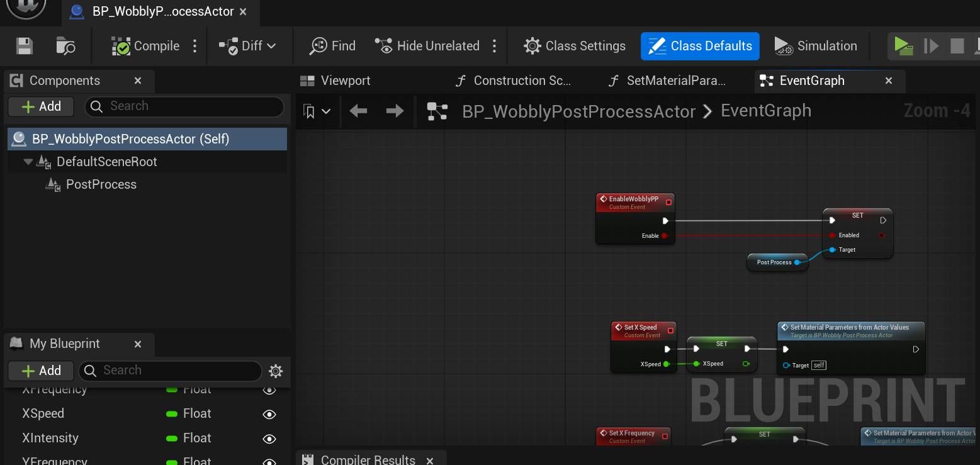The width and height of the screenshot is (980, 465).
Task: Click Add button in Components panel
Action: (41, 106)
